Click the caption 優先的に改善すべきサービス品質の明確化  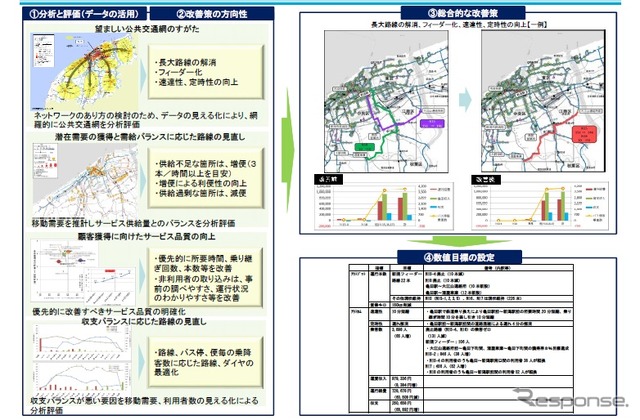point(109,311)
